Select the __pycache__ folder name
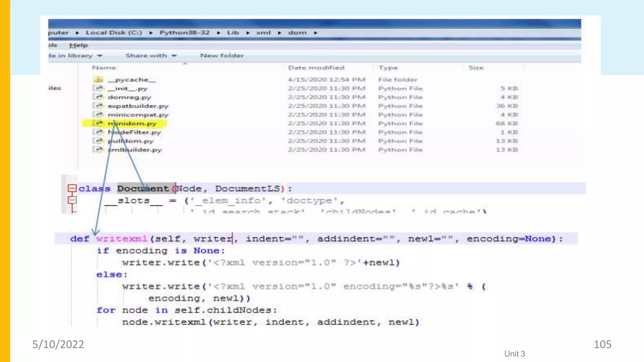 pyautogui.click(x=131, y=80)
